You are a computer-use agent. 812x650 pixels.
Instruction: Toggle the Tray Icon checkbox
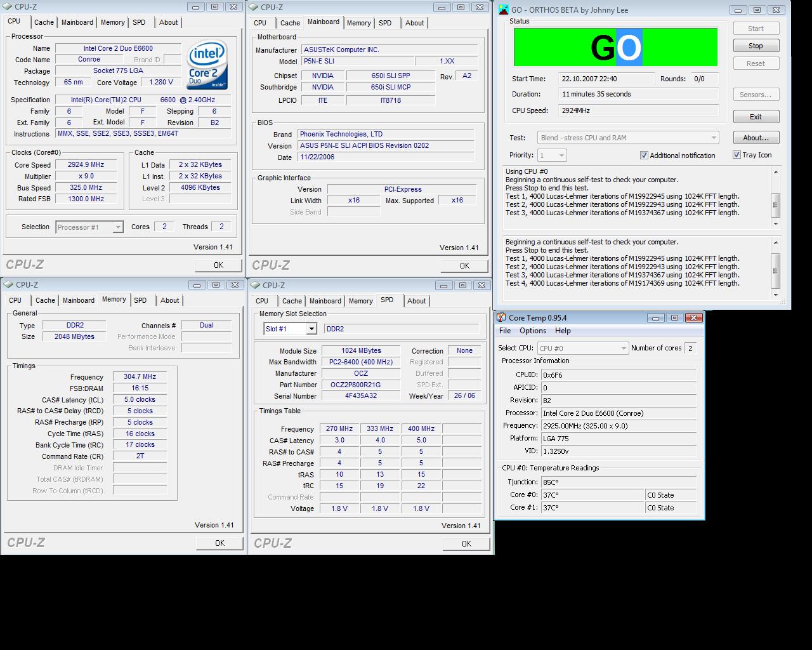click(737, 155)
